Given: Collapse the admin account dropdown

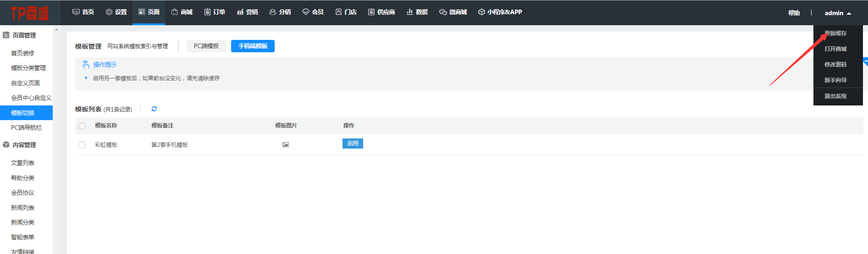Looking at the screenshot, I should coord(838,13).
